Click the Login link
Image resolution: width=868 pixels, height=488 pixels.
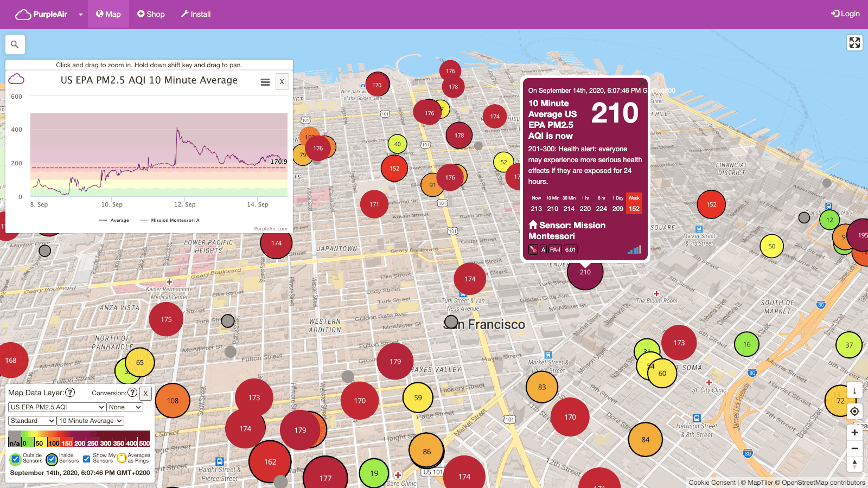[x=845, y=14]
